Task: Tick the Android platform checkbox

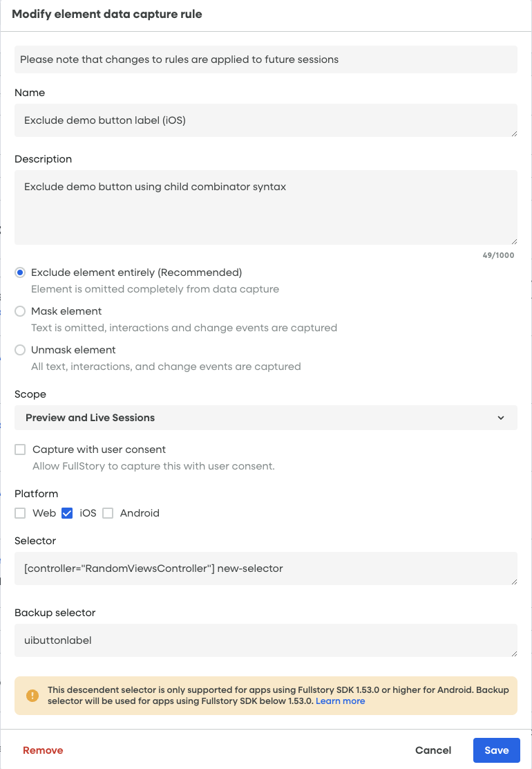Action: click(x=108, y=513)
